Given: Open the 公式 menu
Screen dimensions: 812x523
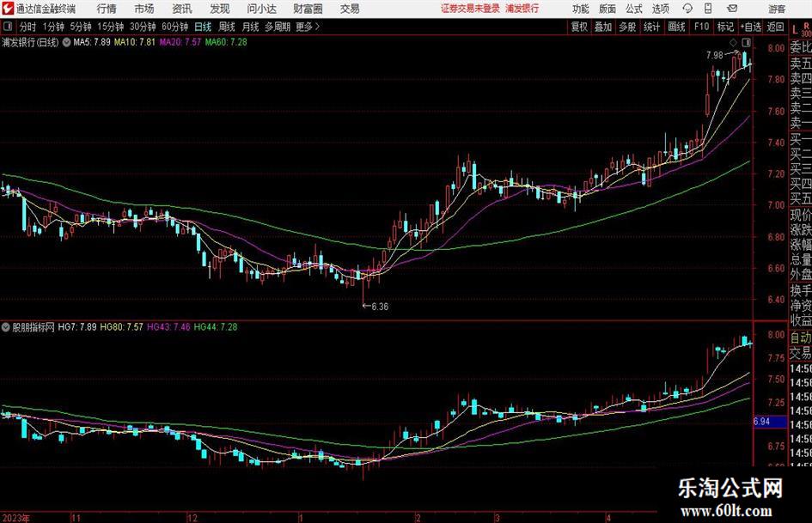Looking at the screenshot, I should [634, 9].
